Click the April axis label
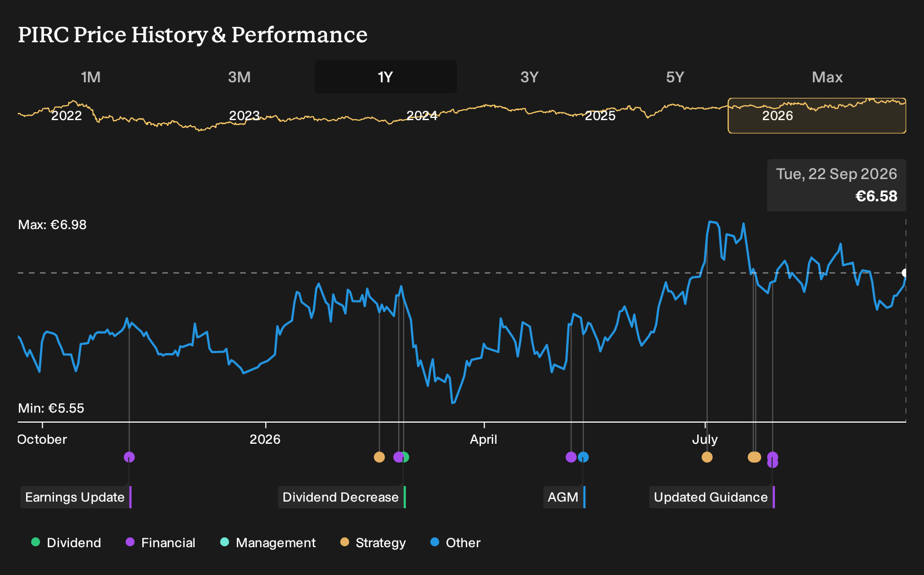Viewport: 924px width, 575px height. (x=483, y=439)
